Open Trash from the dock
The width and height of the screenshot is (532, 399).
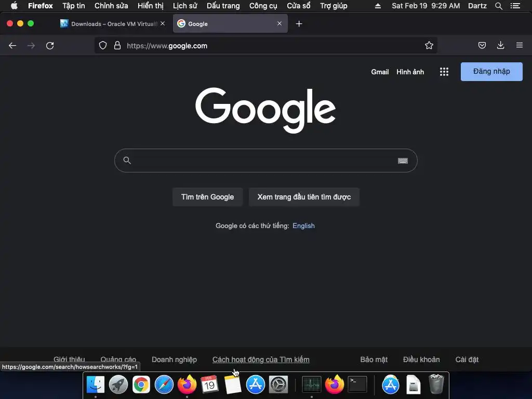(436, 384)
